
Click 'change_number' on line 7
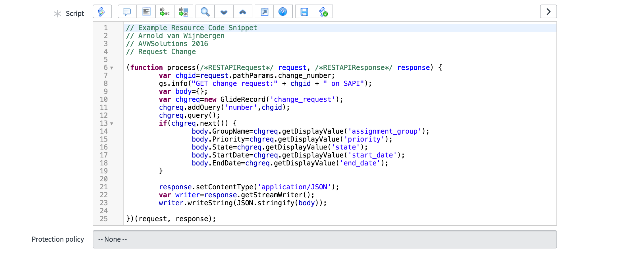pyautogui.click(x=304, y=75)
